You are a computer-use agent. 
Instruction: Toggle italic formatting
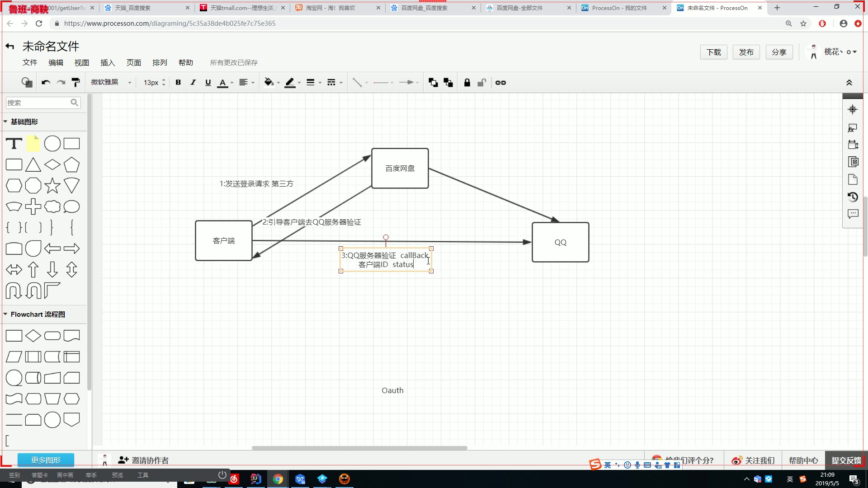coord(193,82)
